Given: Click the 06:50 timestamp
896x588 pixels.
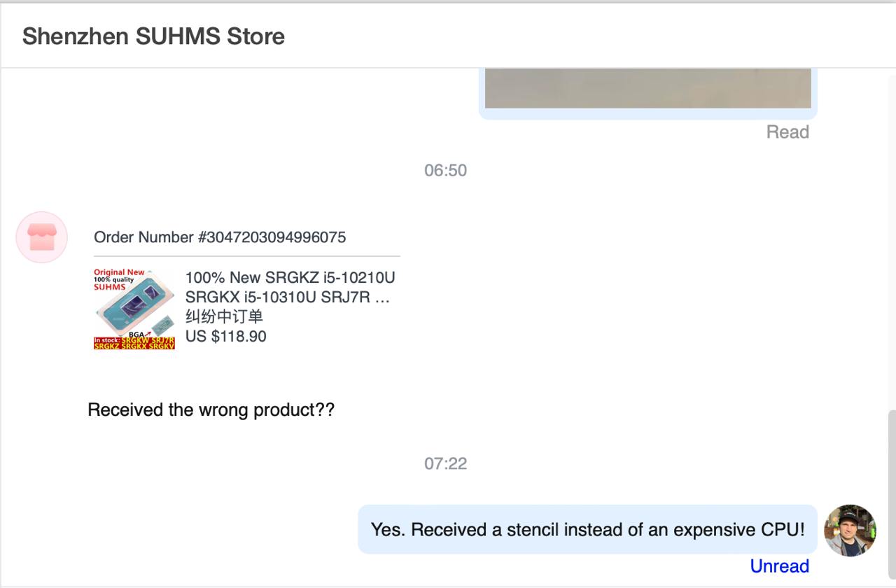Looking at the screenshot, I should click(x=445, y=171).
